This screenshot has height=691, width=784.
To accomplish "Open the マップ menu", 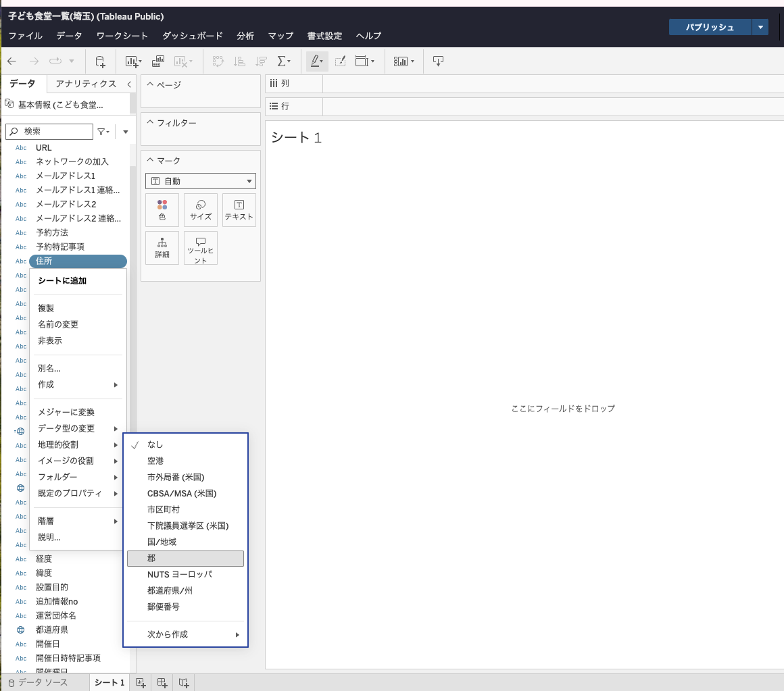I will [x=280, y=36].
